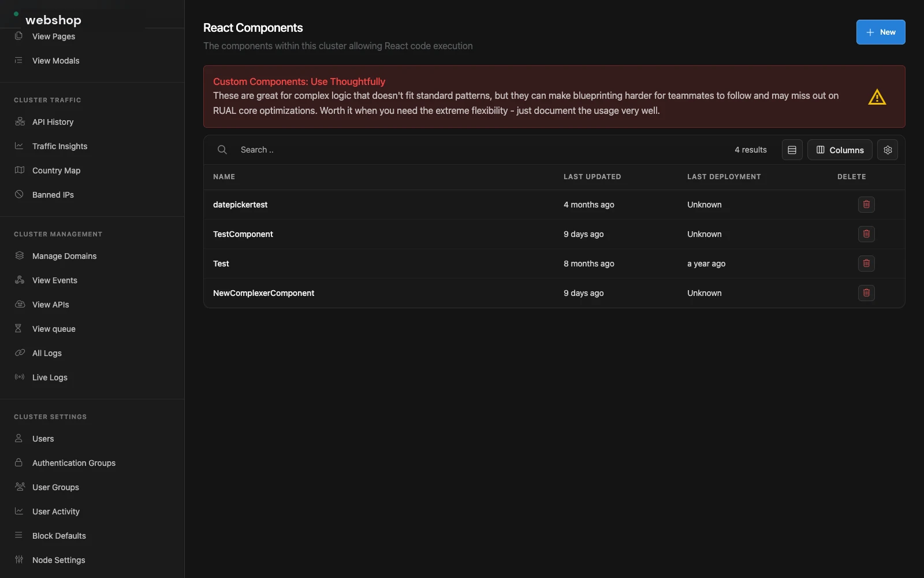Open the NewComplexerComponent entry
This screenshot has width=924, height=578.
tap(264, 293)
